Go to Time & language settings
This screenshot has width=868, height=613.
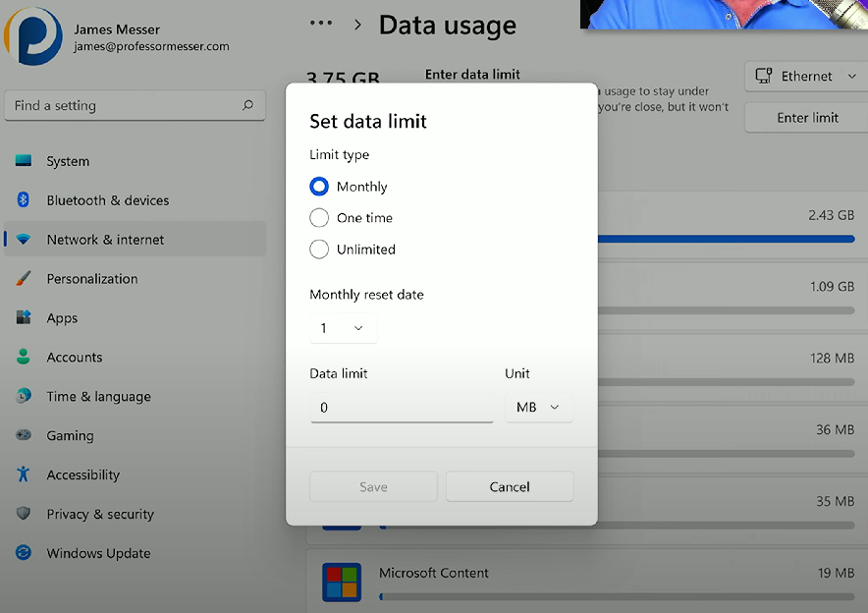coord(98,397)
